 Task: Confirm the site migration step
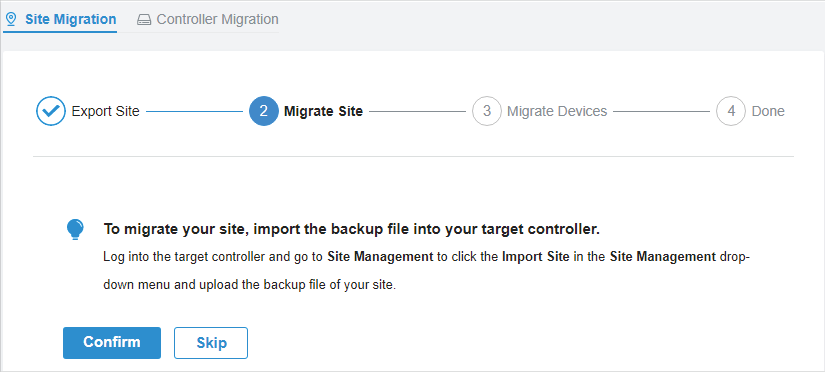[x=112, y=343]
